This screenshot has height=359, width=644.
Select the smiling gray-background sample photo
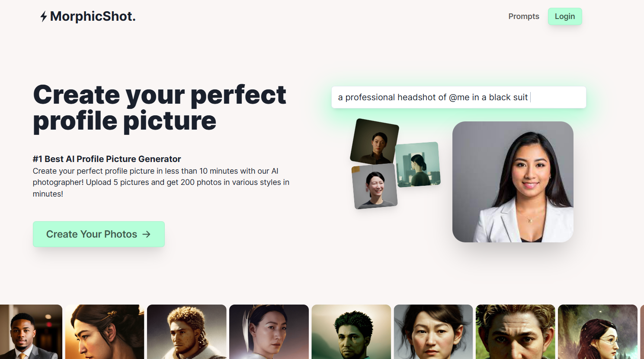click(375, 187)
